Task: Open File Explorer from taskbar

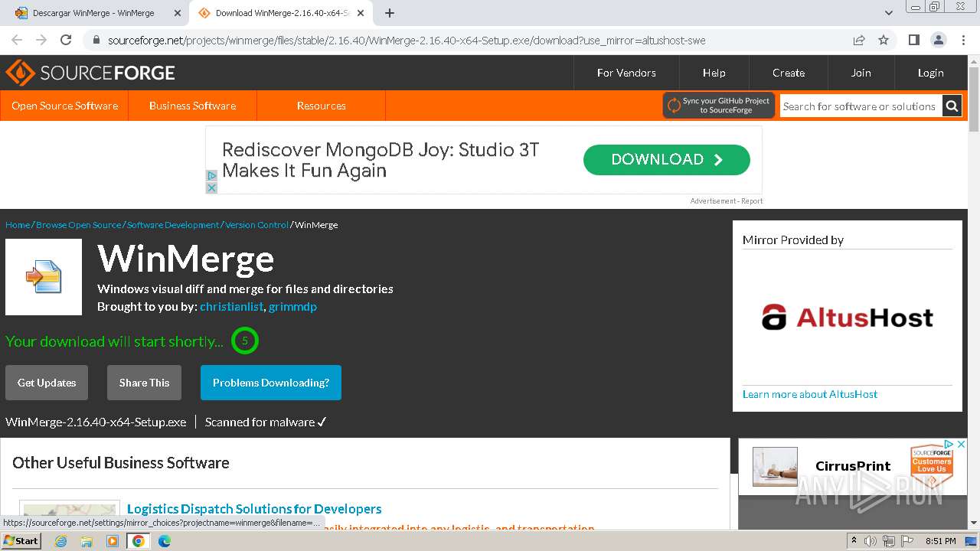Action: pyautogui.click(x=87, y=541)
